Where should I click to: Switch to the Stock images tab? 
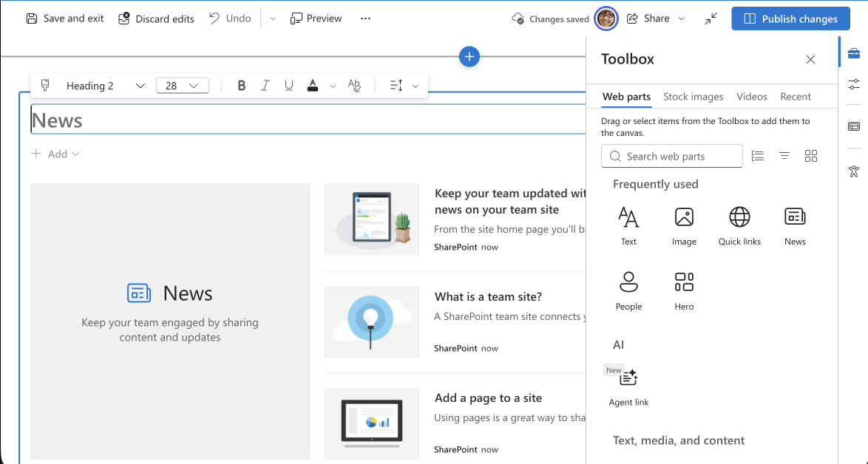click(x=693, y=96)
